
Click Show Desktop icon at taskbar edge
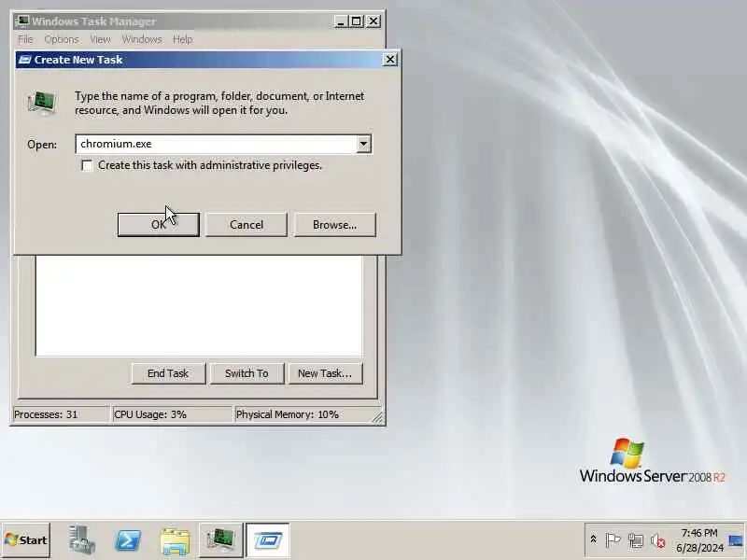[x=736, y=540]
